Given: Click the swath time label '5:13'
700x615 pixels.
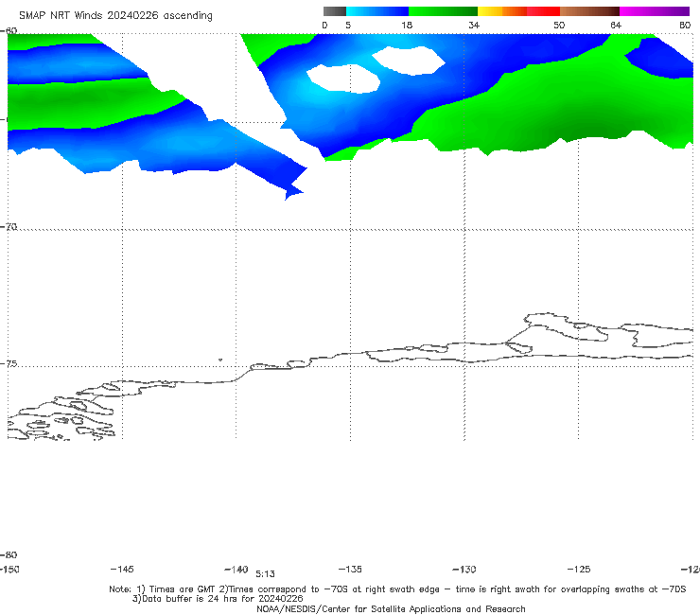Looking at the screenshot, I should (265, 574).
